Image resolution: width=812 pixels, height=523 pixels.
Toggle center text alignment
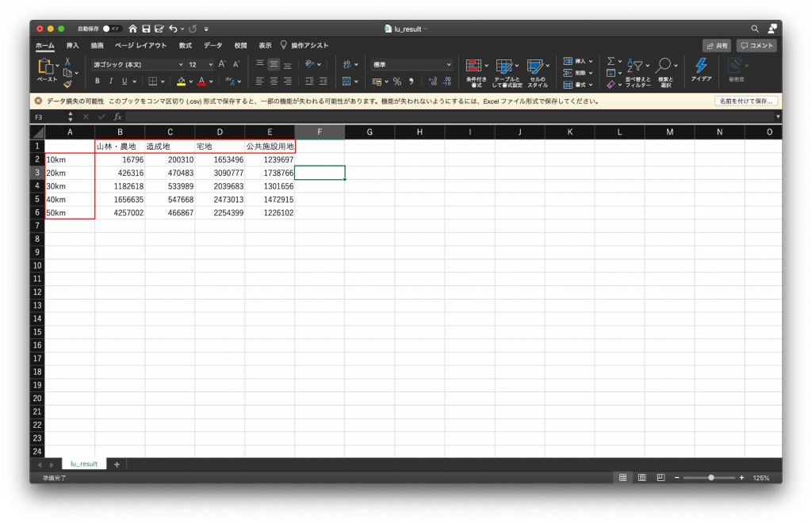click(274, 81)
